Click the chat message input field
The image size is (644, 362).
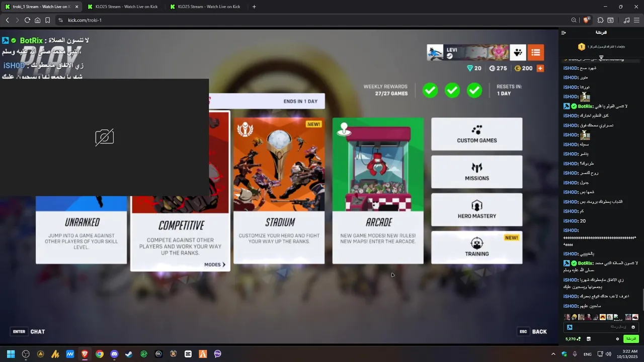(x=602, y=327)
